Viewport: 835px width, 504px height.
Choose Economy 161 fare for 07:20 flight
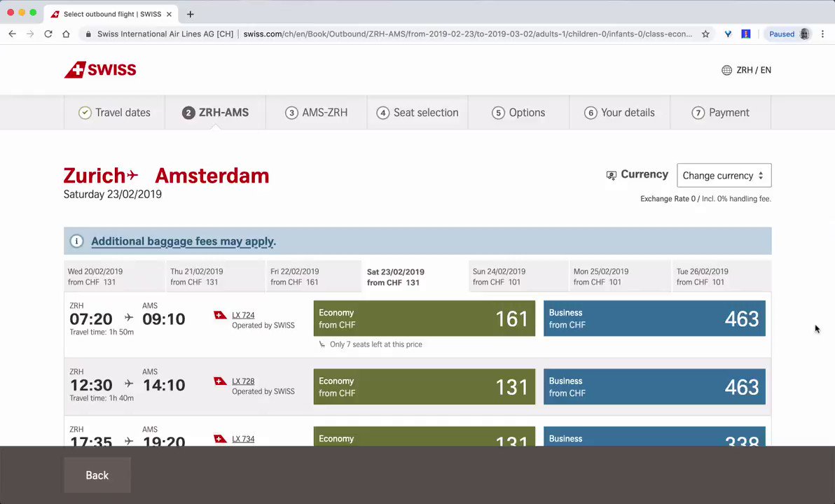pos(425,318)
